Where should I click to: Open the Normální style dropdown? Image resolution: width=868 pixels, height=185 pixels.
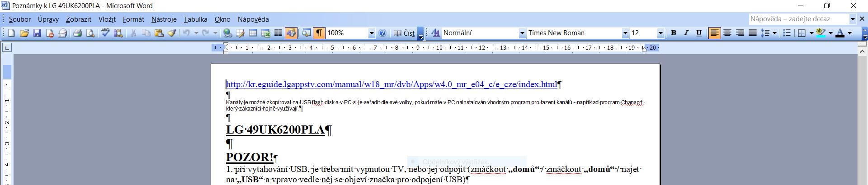click(x=522, y=33)
